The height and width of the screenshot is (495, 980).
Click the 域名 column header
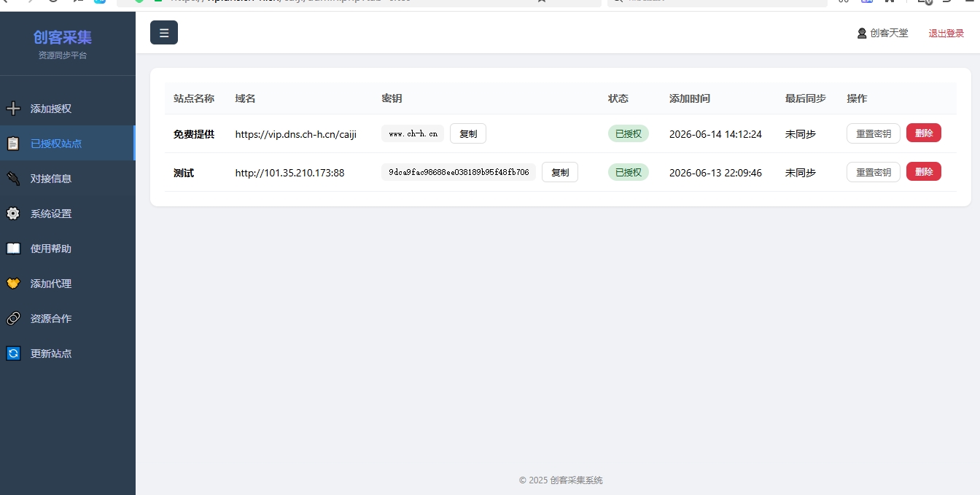pyautogui.click(x=245, y=98)
